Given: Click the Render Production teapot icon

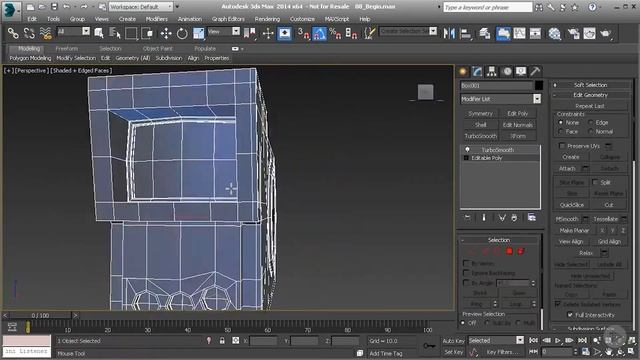Looking at the screenshot, I should (x=605, y=33).
